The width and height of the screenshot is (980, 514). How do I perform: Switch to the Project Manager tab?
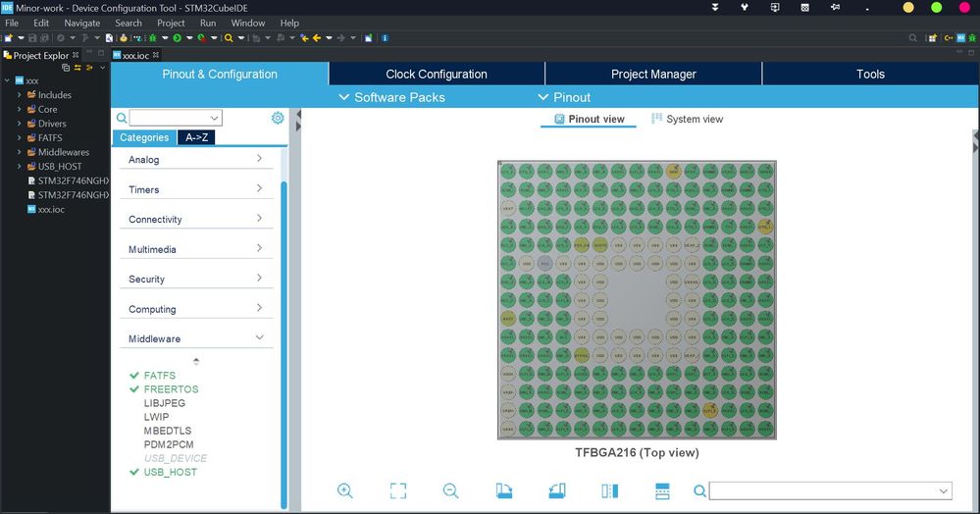[x=653, y=74]
